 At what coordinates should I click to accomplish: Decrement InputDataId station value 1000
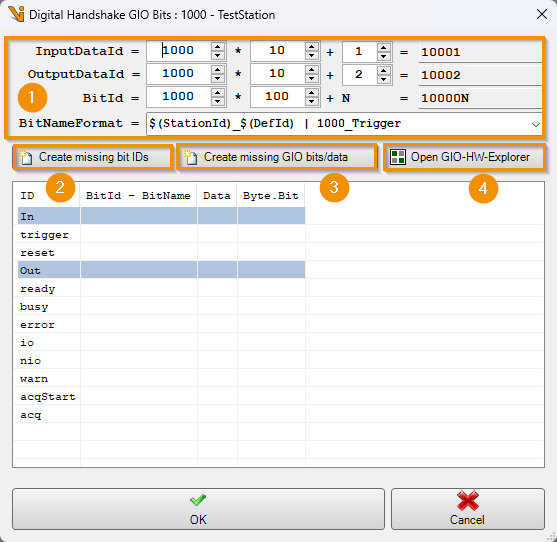(217, 55)
